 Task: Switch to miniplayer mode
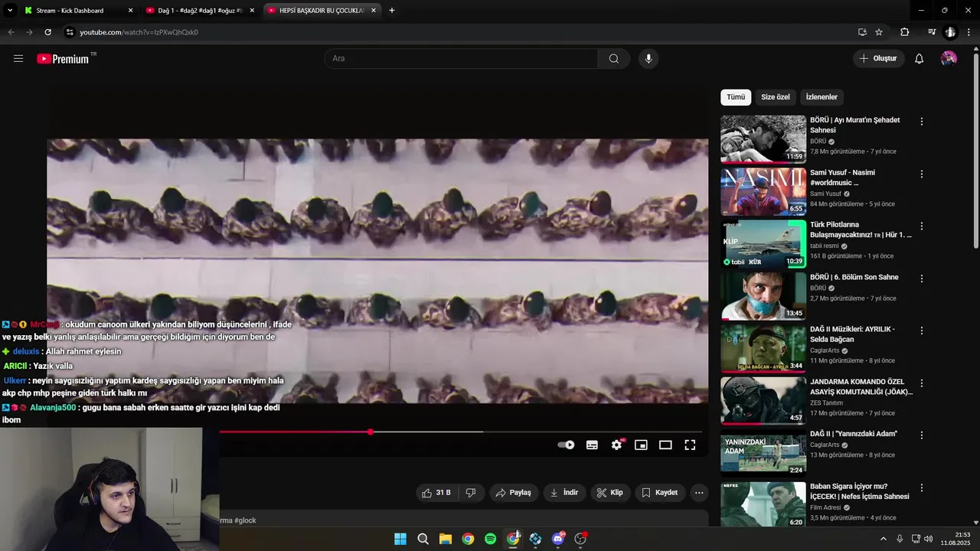coord(641,445)
